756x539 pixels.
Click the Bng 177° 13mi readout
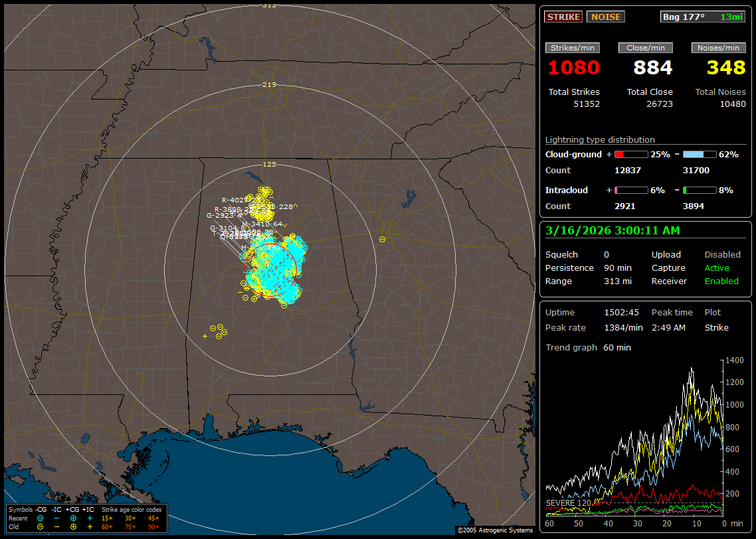point(703,17)
